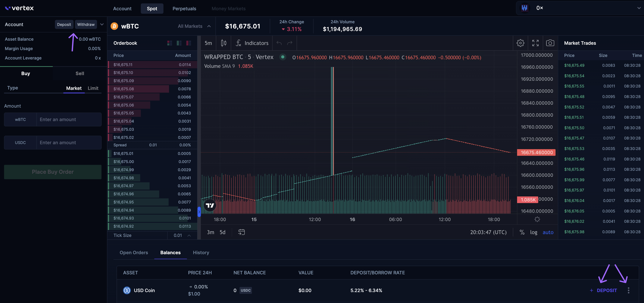Click Place Buy Order

click(53, 172)
